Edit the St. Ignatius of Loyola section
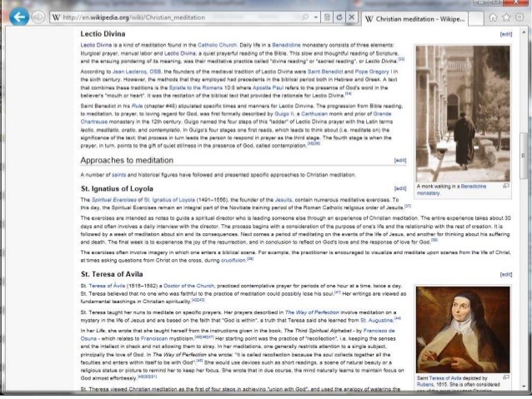The width and height of the screenshot is (532, 399). (400, 188)
